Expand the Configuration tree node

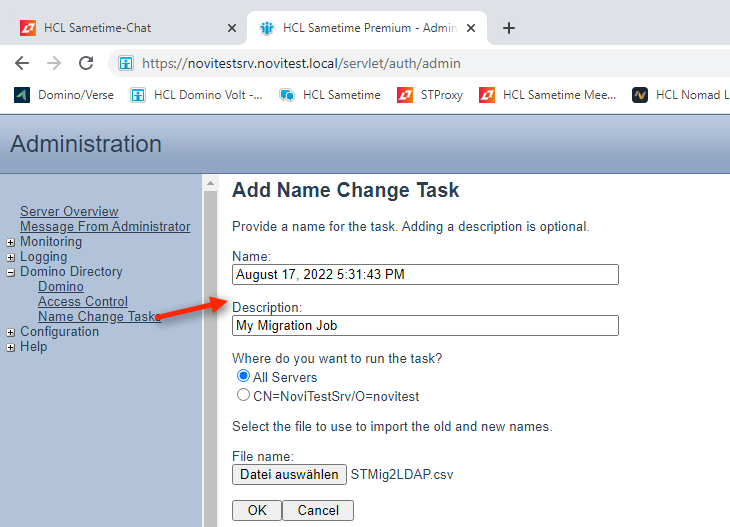pyautogui.click(x=11, y=332)
